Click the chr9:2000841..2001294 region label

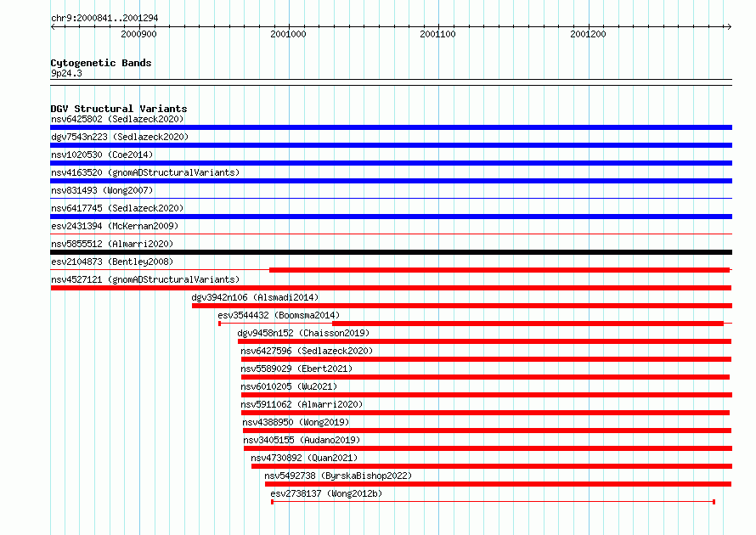(x=104, y=18)
